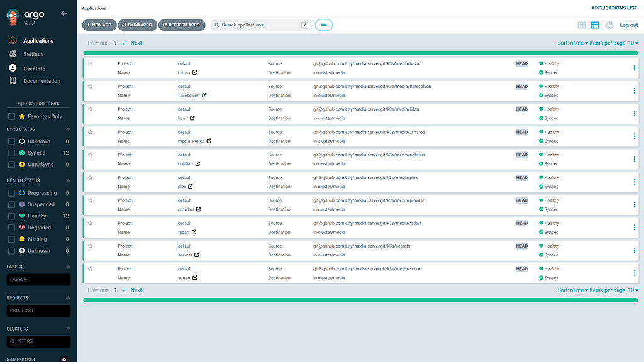Check the Healthy filter checkbox
This screenshot has height=362, width=644.
click(11, 216)
